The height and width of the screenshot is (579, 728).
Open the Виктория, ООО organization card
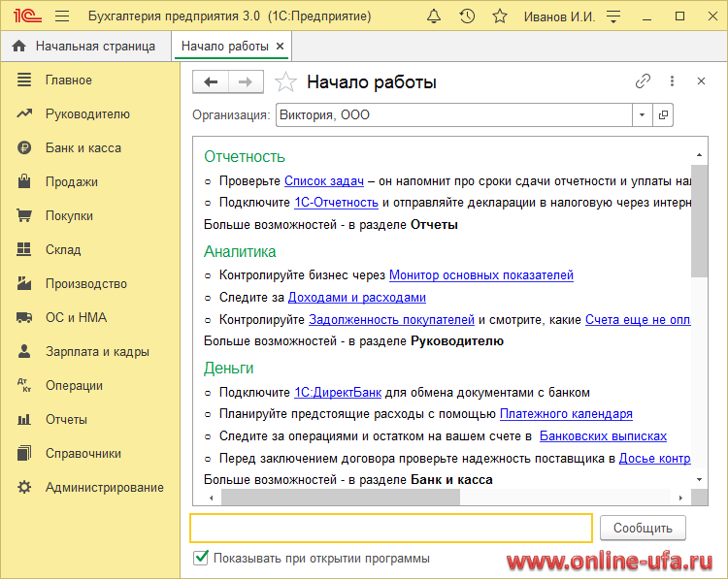tap(663, 114)
